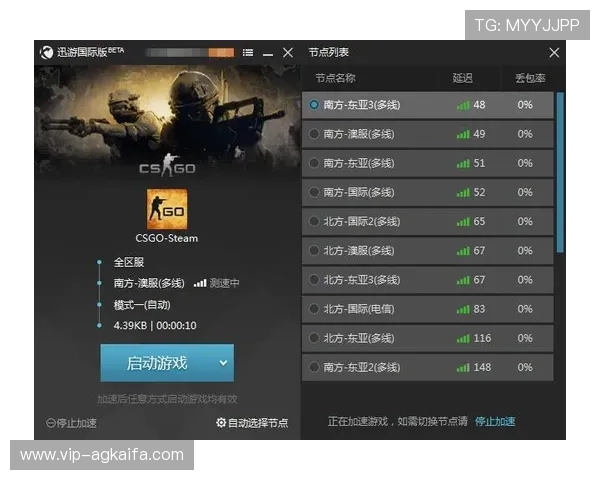Open the 模式一(自动) mode selector

[142, 305]
